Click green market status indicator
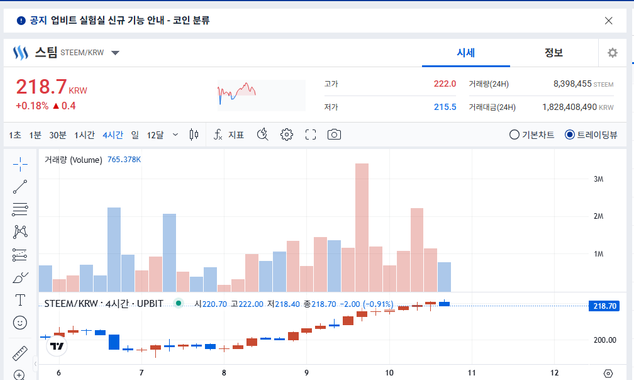Viewport: 634px width, 380px height. (178, 303)
